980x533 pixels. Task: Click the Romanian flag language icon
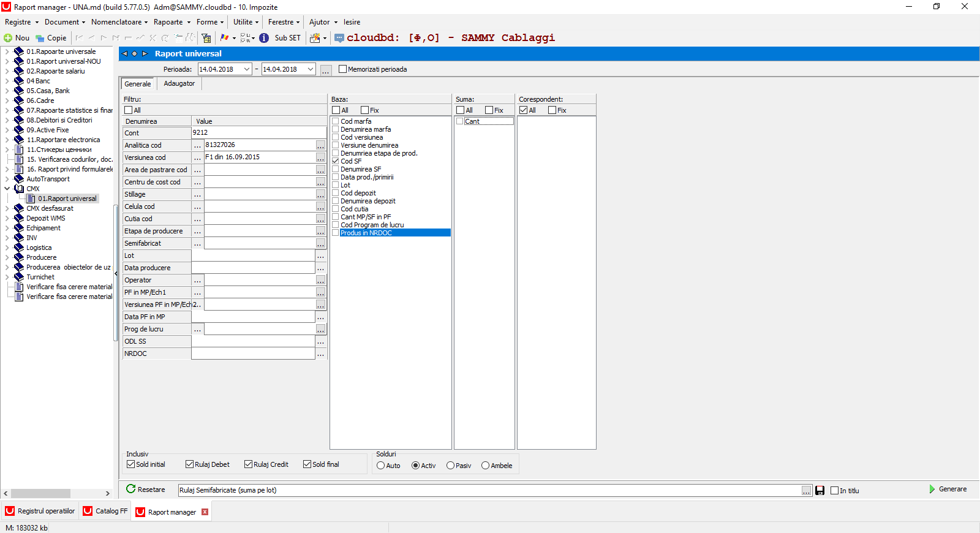224,38
